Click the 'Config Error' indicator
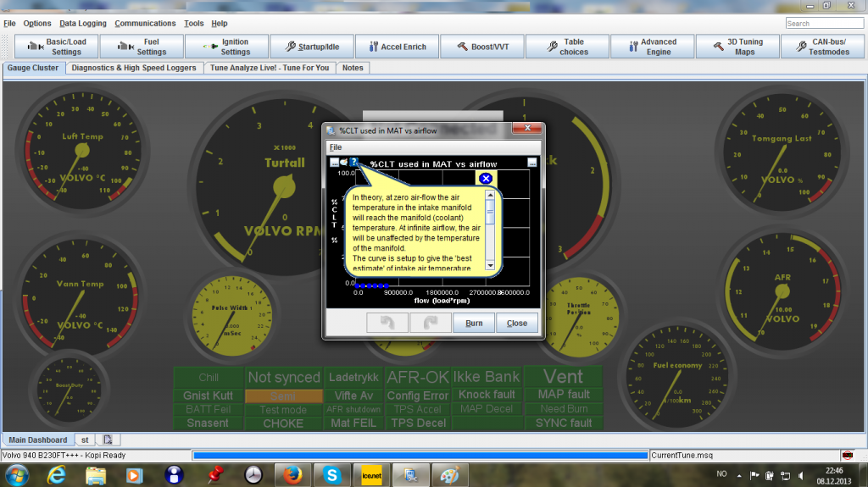868x487 pixels. (418, 396)
